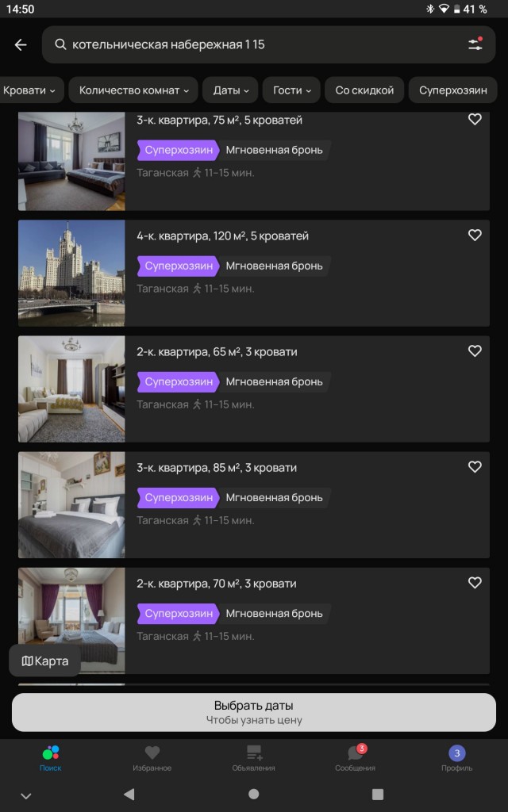Screen dimensions: 508x812
Task: Toggle the Суперхозяин filter chip
Action: coord(453,90)
